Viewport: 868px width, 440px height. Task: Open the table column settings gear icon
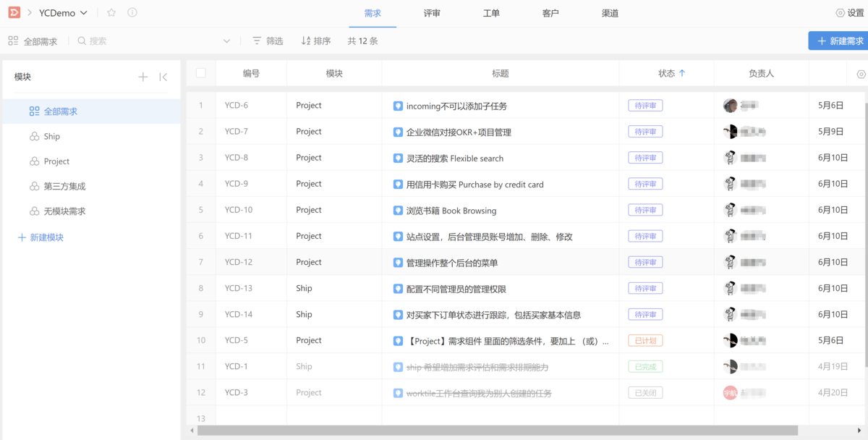pyautogui.click(x=860, y=73)
